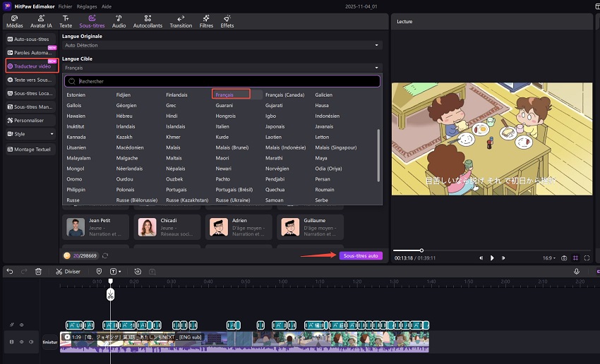Toggle visibility of the video track
600x364 pixels.
pos(21,342)
